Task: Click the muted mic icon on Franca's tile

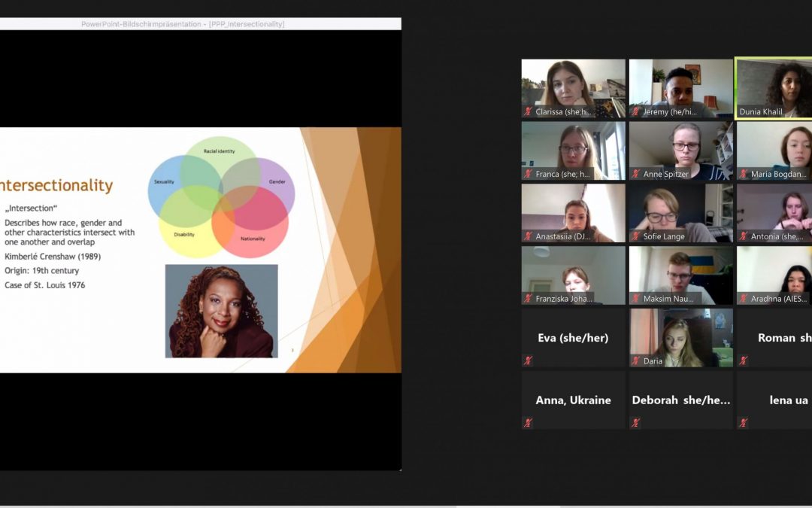Action: tap(529, 175)
